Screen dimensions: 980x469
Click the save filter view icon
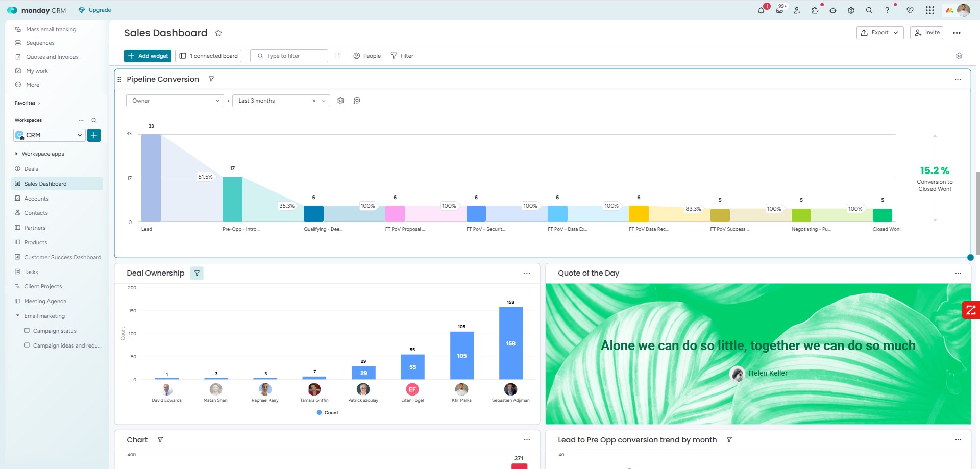[337, 56]
